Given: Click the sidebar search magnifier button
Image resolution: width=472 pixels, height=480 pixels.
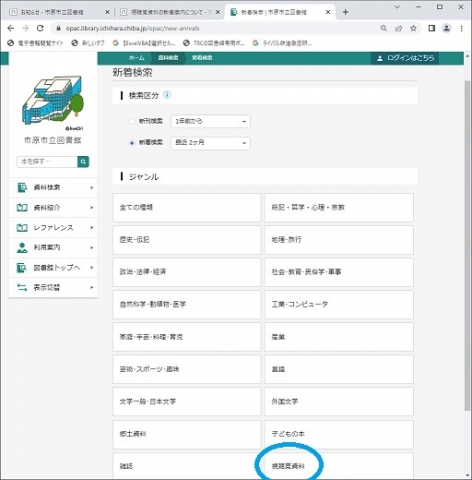Looking at the screenshot, I should pos(83,162).
